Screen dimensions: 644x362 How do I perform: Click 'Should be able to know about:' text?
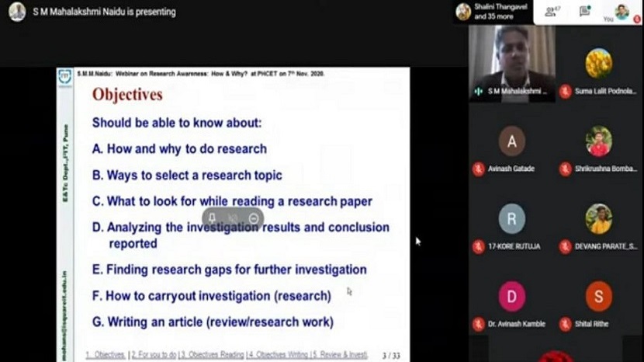177,123
